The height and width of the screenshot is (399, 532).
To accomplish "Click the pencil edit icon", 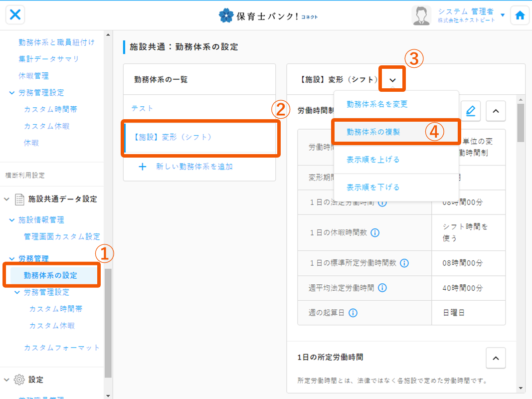I will point(470,111).
